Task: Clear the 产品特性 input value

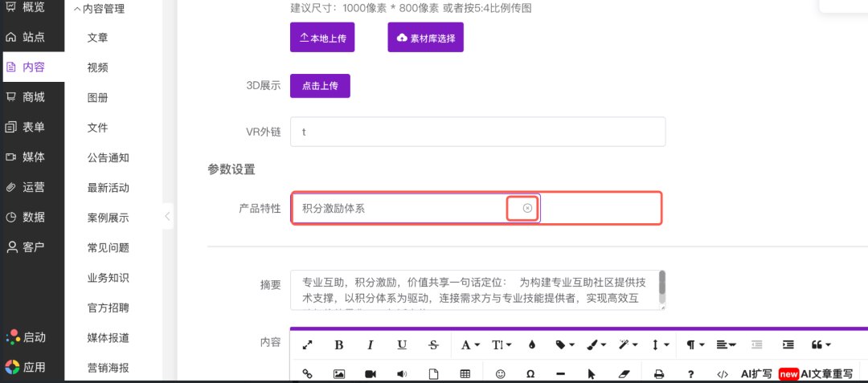Action: (527, 208)
